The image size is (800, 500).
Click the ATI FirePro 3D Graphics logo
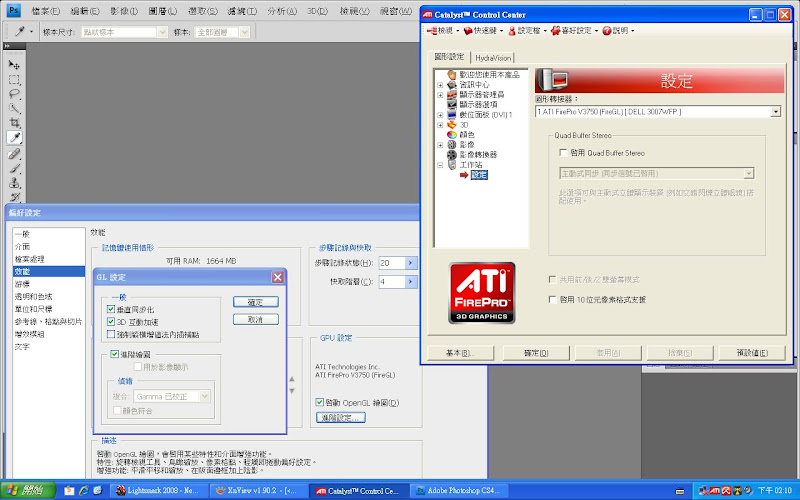point(481,293)
